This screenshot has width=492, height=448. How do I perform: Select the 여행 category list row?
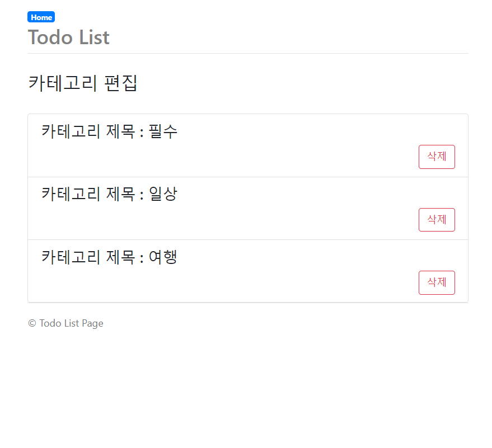(x=247, y=271)
